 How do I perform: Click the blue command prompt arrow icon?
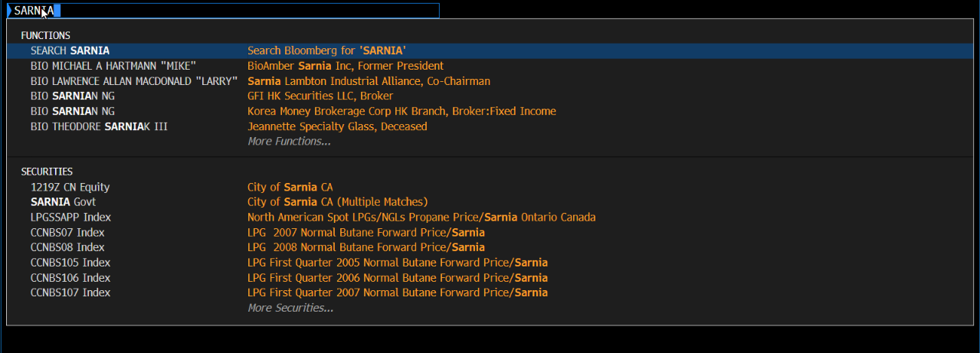tap(9, 11)
